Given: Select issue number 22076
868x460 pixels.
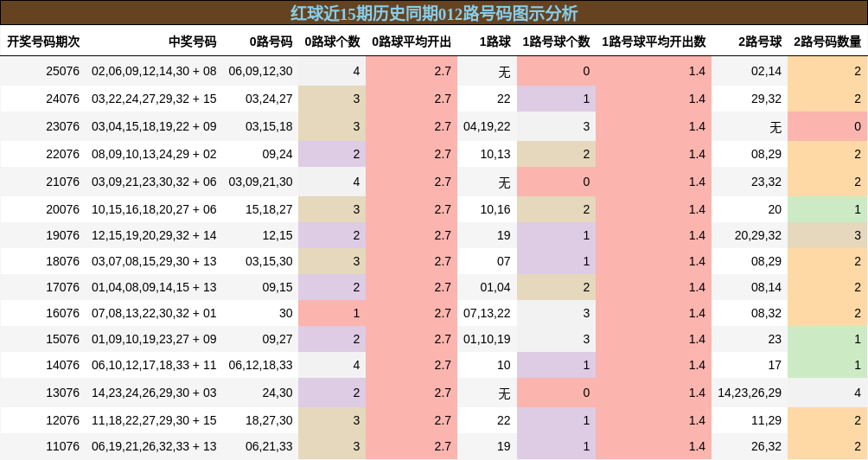Looking at the screenshot, I should point(62,154).
